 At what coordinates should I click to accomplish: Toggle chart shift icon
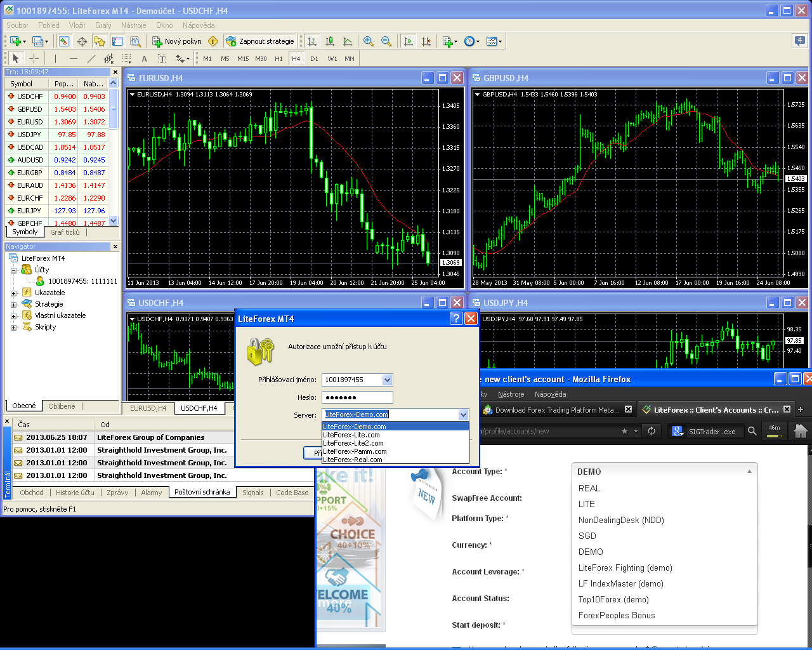click(426, 41)
